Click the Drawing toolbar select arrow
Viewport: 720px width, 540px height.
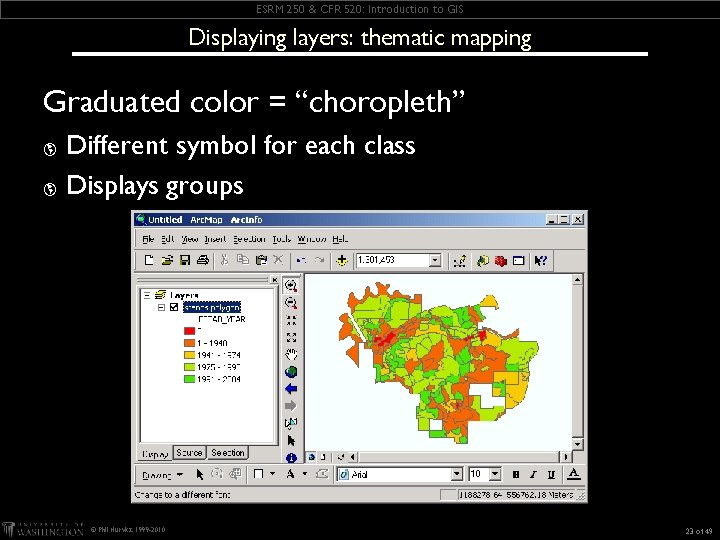click(x=199, y=474)
